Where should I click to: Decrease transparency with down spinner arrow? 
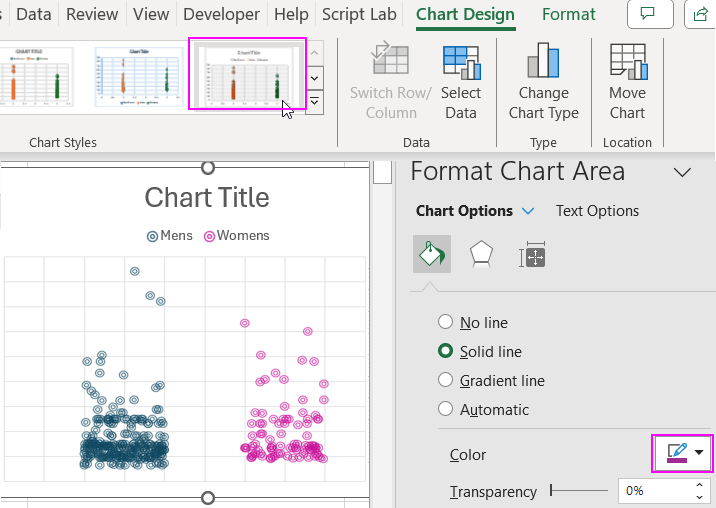click(x=699, y=497)
